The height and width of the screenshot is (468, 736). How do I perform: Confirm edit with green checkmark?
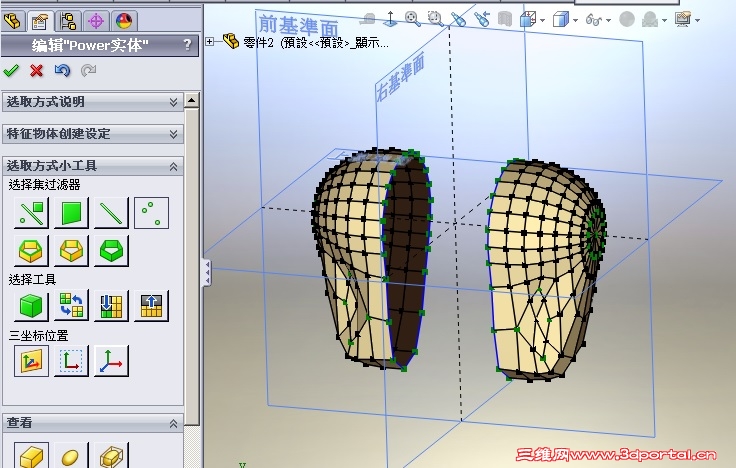11,70
